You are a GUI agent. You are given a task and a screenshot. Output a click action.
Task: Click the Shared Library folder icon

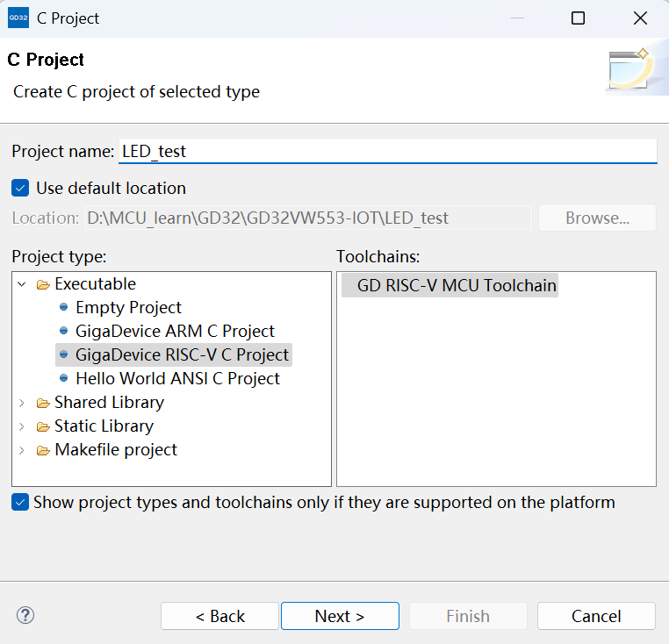[x=43, y=403]
